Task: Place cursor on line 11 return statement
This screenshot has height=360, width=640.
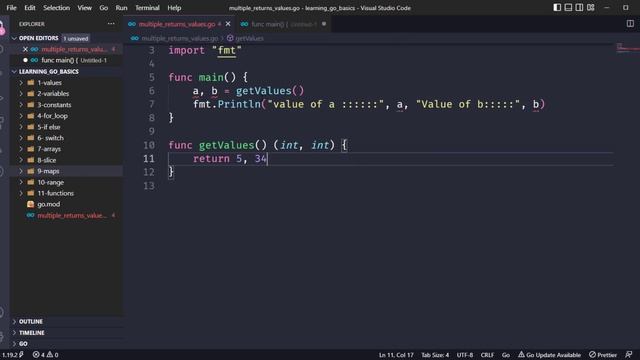Action: (x=229, y=158)
